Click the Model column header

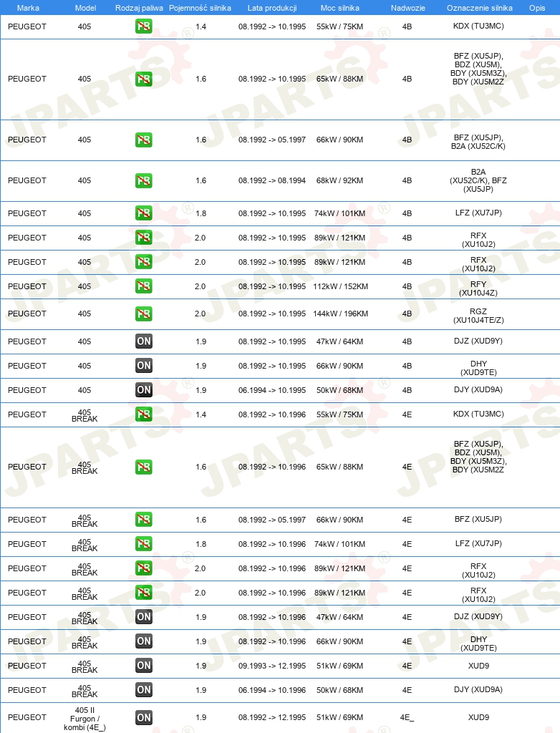point(86,8)
